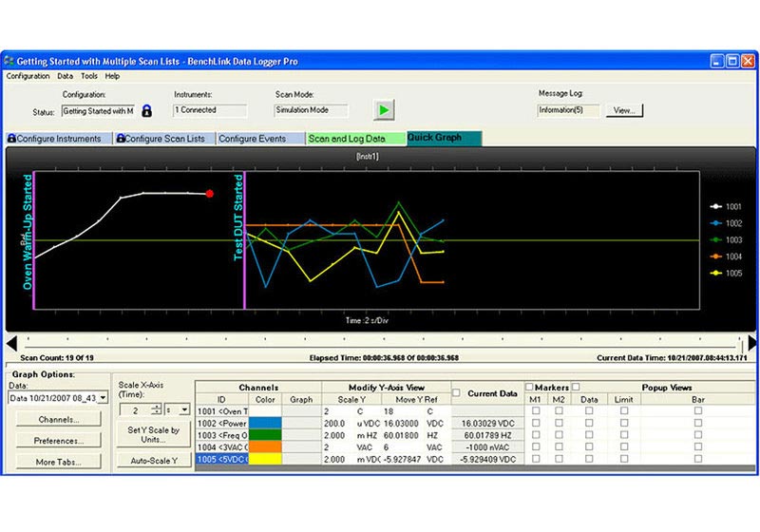Enable Limit popup for channel 1004
Image resolution: width=760 pixels, height=532 pixels.
pyautogui.click(x=624, y=446)
